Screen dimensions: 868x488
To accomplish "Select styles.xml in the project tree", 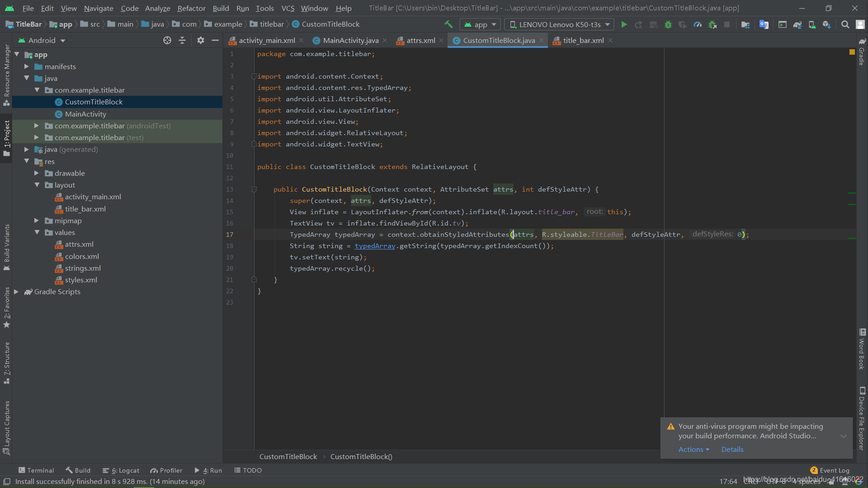I will coord(81,280).
